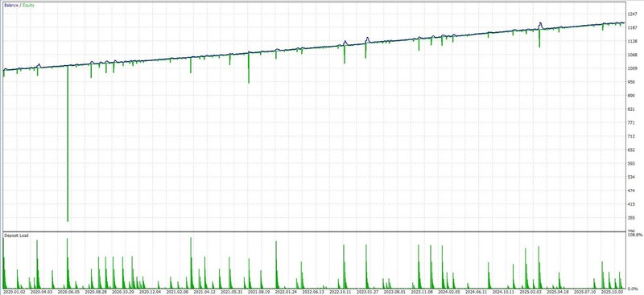This screenshot has width=644, height=295.
Task: Click the 2024.02.05 date label
Action: (448, 292)
